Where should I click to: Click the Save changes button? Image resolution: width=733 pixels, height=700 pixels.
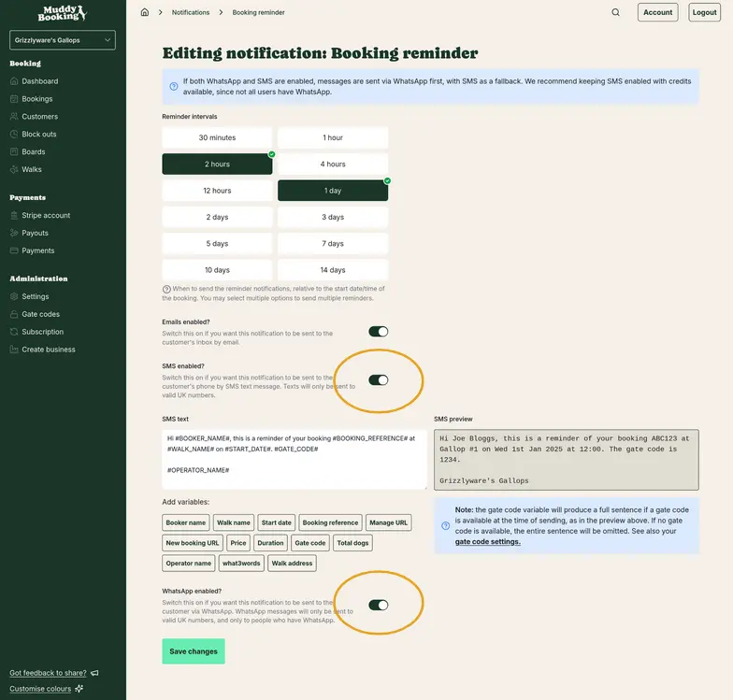(194, 651)
